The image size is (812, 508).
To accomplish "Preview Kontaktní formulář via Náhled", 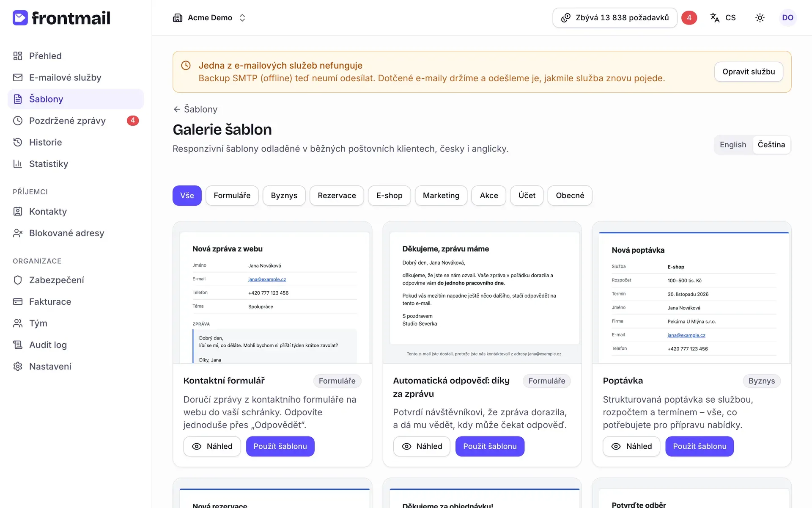I will click(212, 446).
